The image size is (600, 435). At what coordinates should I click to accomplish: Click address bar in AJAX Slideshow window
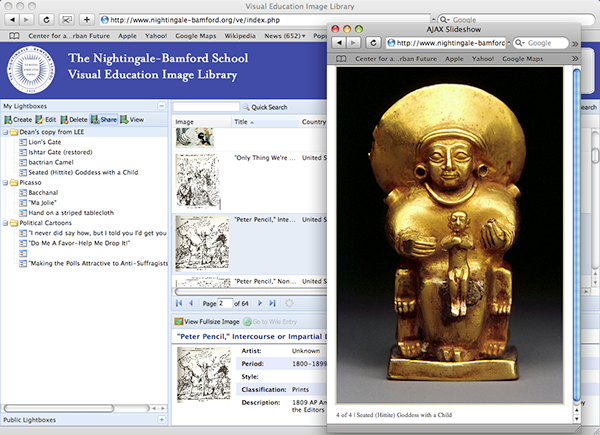pos(446,43)
